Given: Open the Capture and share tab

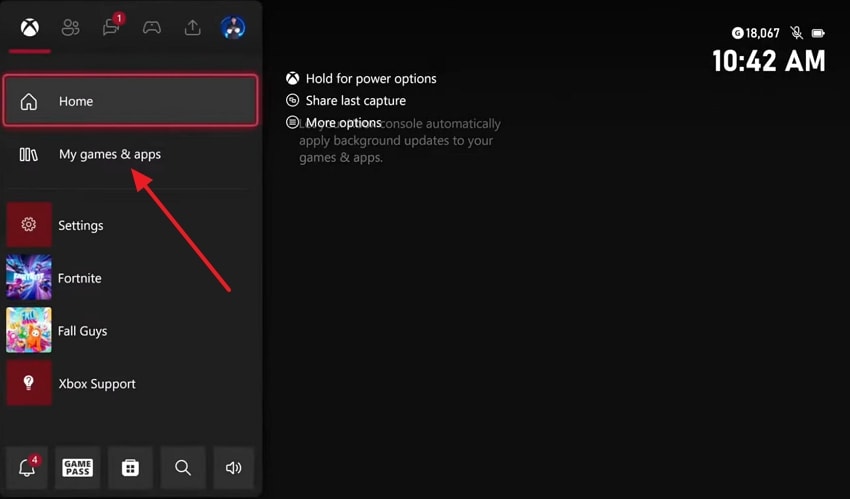Looking at the screenshot, I should click(192, 28).
